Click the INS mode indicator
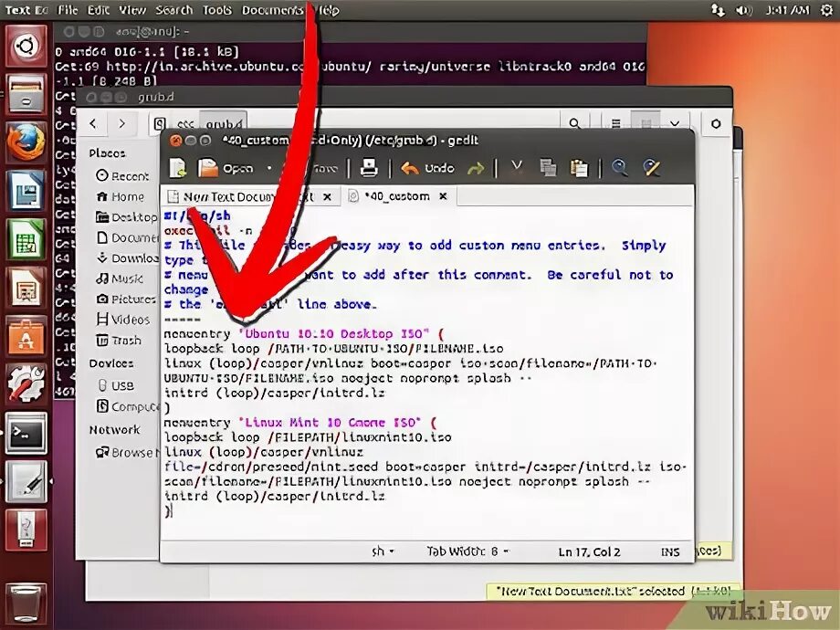The image size is (840, 630). pos(670,551)
